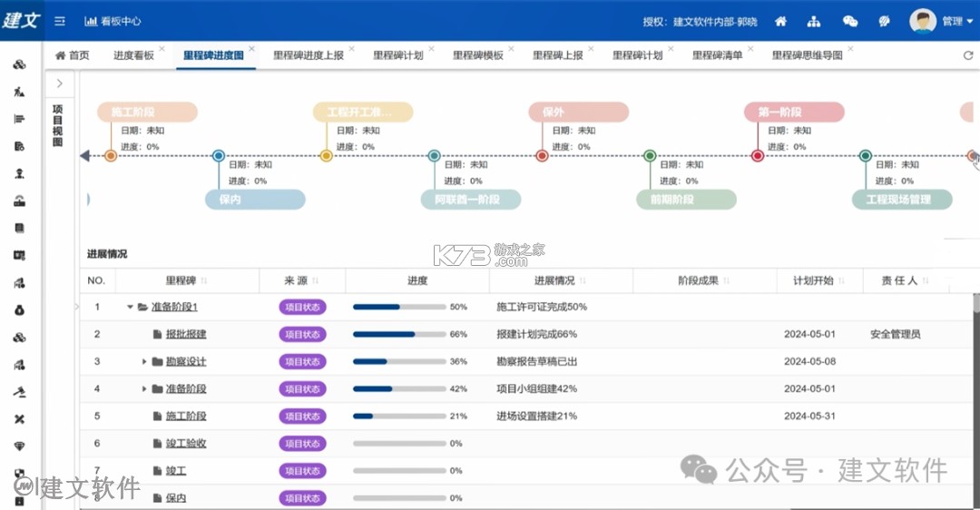
Task: Sort the table by 来源 column
Action: coord(316,280)
